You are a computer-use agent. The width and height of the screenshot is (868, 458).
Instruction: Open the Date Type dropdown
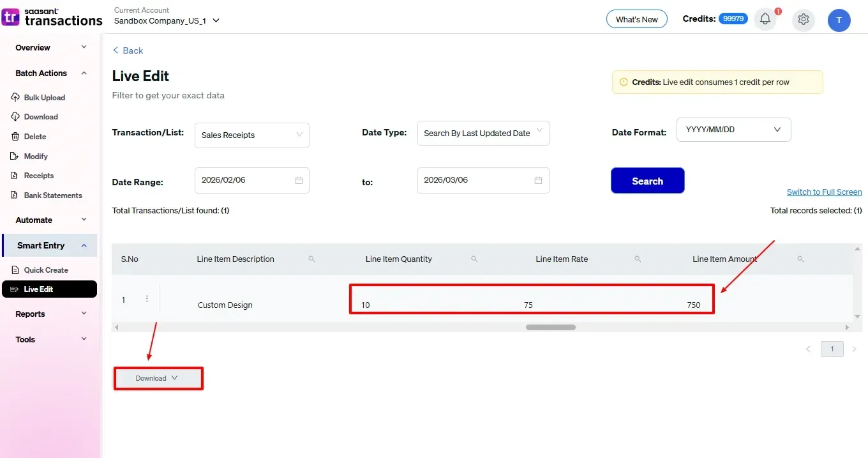pyautogui.click(x=483, y=134)
